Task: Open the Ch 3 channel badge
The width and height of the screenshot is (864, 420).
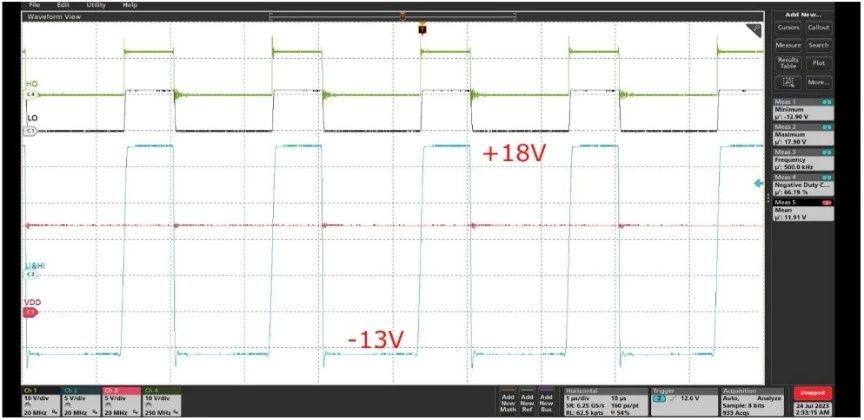Action: pyautogui.click(x=121, y=401)
